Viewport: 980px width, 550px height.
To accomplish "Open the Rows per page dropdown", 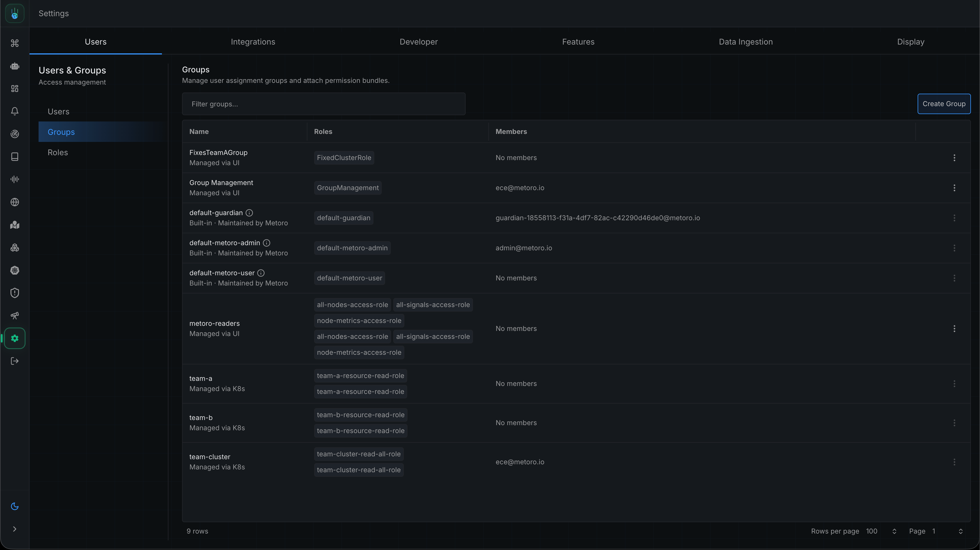I will [881, 531].
